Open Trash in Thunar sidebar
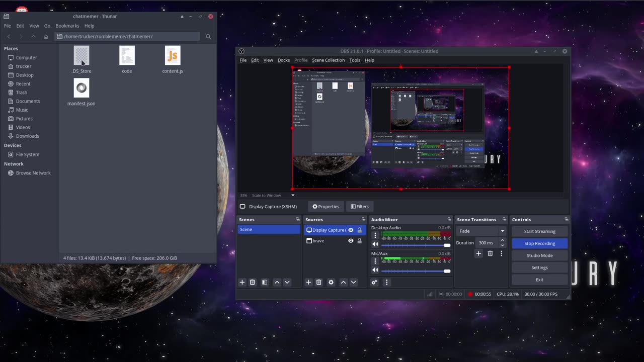Screen dimensions: 644x362 coord(21,93)
